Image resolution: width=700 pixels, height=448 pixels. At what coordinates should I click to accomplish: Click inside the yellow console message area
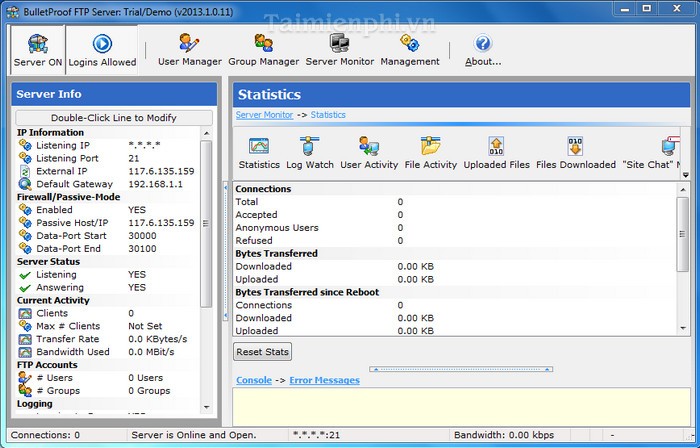pyautogui.click(x=461, y=407)
